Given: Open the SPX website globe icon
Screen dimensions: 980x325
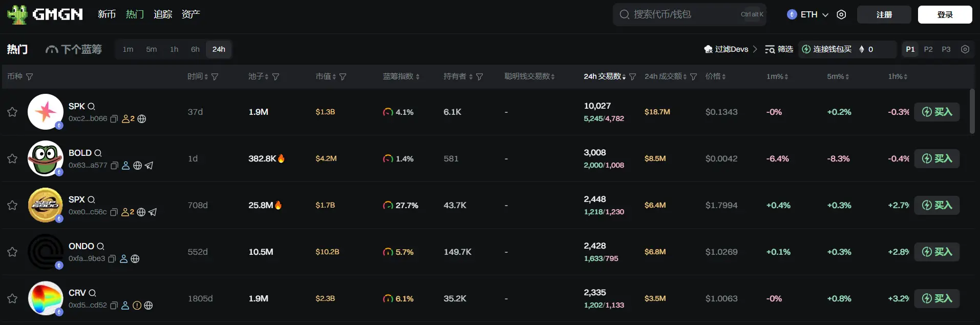Looking at the screenshot, I should (141, 212).
